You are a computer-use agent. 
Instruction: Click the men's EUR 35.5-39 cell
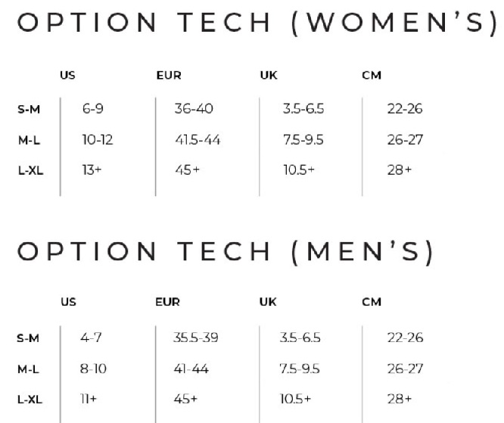(x=197, y=337)
